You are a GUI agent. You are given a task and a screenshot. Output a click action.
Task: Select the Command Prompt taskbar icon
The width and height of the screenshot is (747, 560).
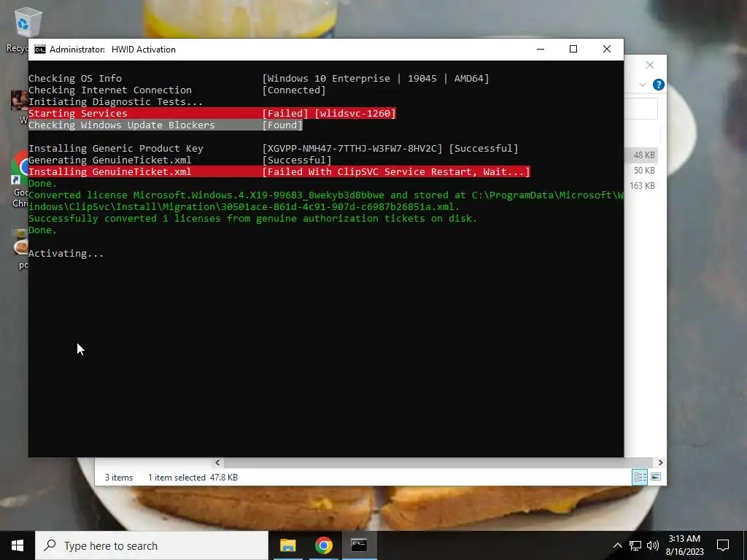point(359,545)
